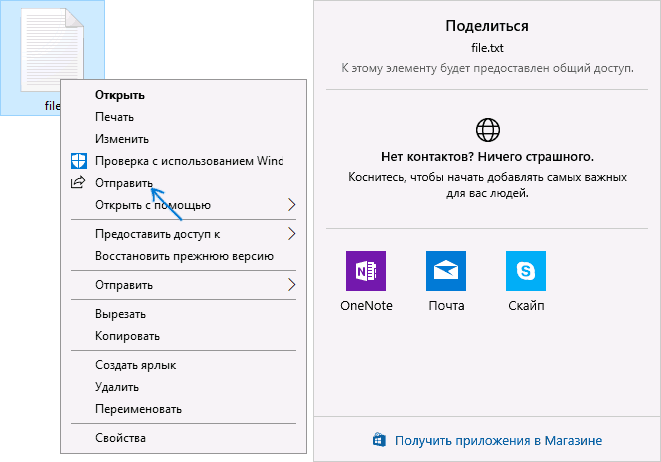Expand the Предоставить доступ к submenu arrow

[291, 234]
